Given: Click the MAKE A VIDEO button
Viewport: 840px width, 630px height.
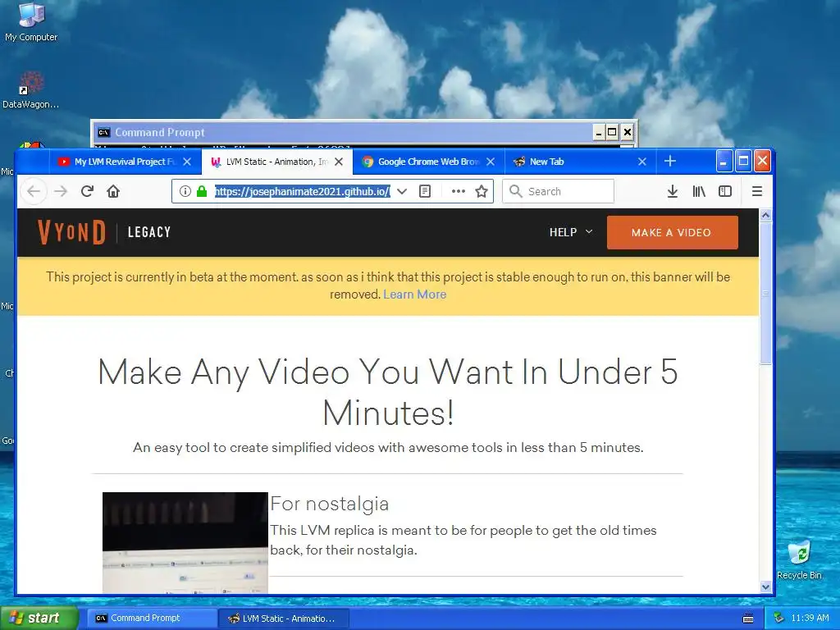Looking at the screenshot, I should (672, 232).
